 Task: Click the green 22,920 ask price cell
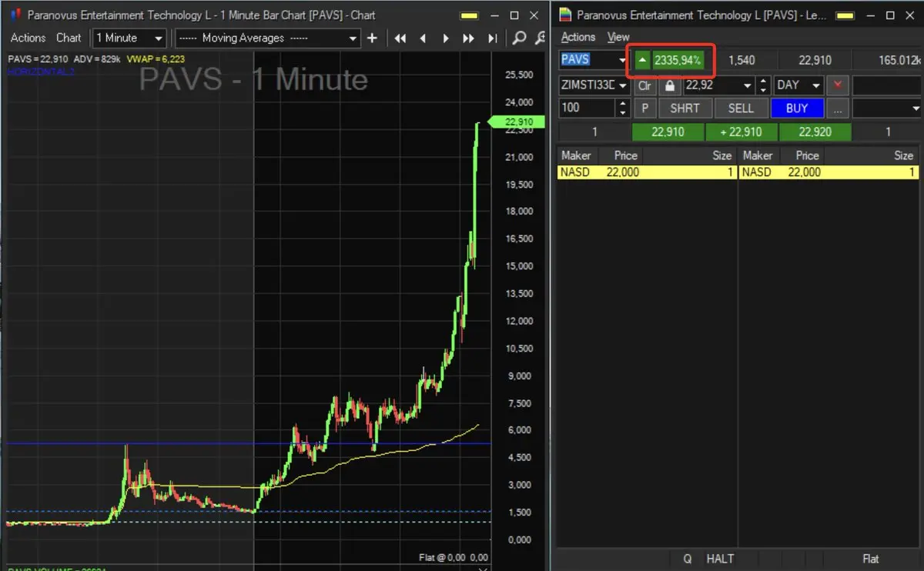[815, 132]
